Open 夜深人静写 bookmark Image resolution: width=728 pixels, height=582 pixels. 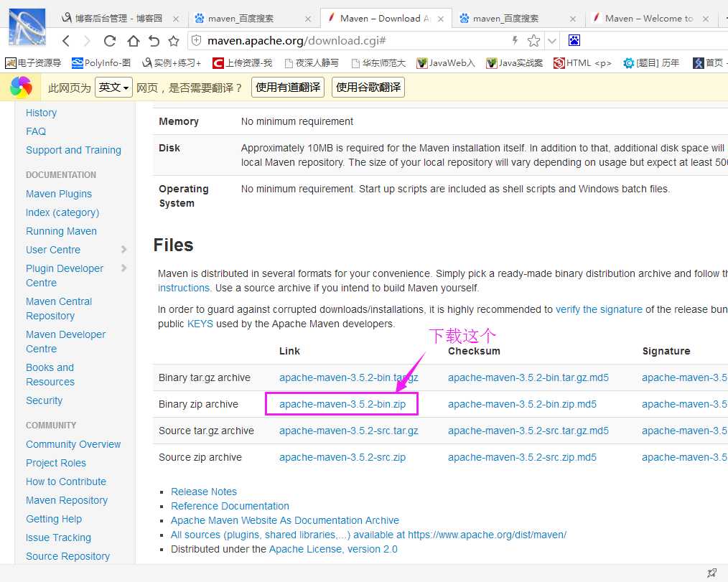click(x=312, y=63)
